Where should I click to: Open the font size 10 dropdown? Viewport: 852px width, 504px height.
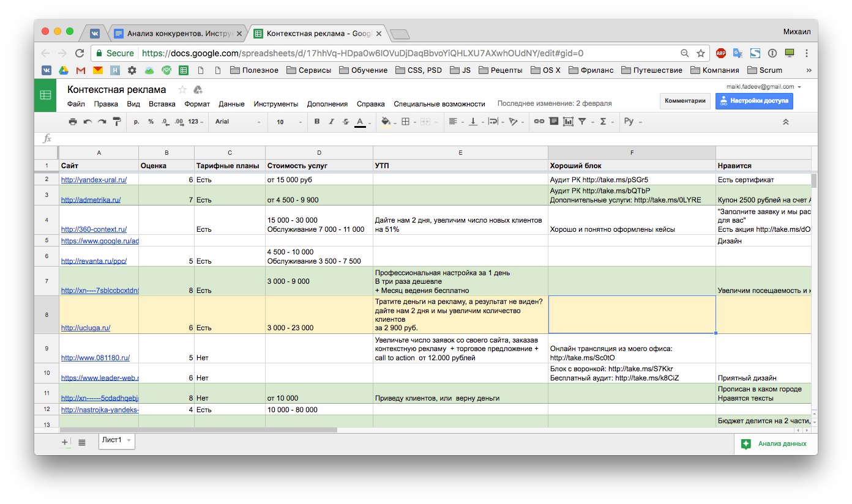click(289, 122)
